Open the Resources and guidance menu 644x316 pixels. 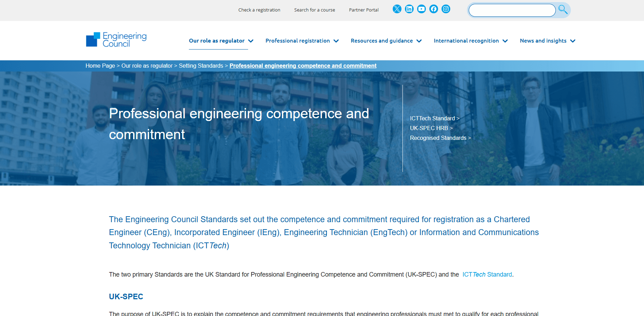tap(382, 41)
